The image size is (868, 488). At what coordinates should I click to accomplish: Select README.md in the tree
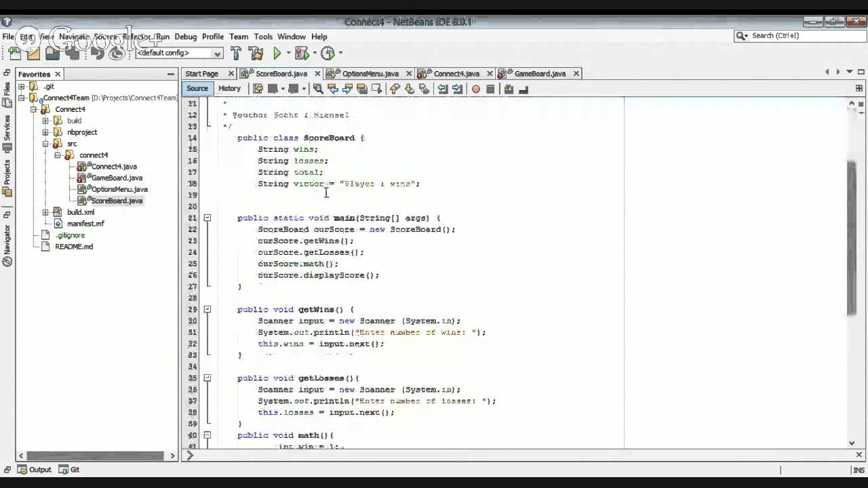click(x=74, y=247)
